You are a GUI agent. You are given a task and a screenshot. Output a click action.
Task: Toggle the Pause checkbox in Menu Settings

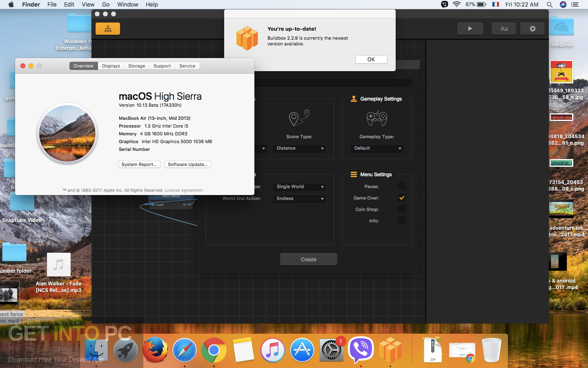tap(402, 186)
